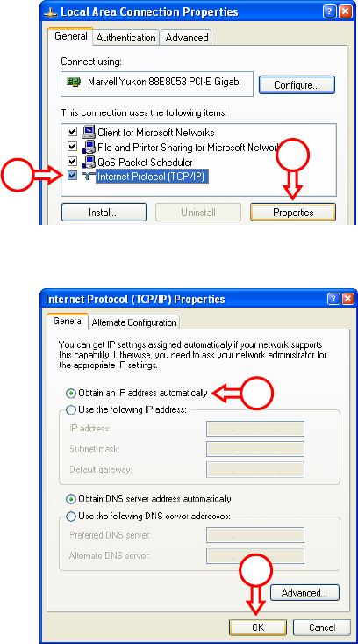
Task: Click Help icon in Local Area Connection Properties
Action: [329, 12]
